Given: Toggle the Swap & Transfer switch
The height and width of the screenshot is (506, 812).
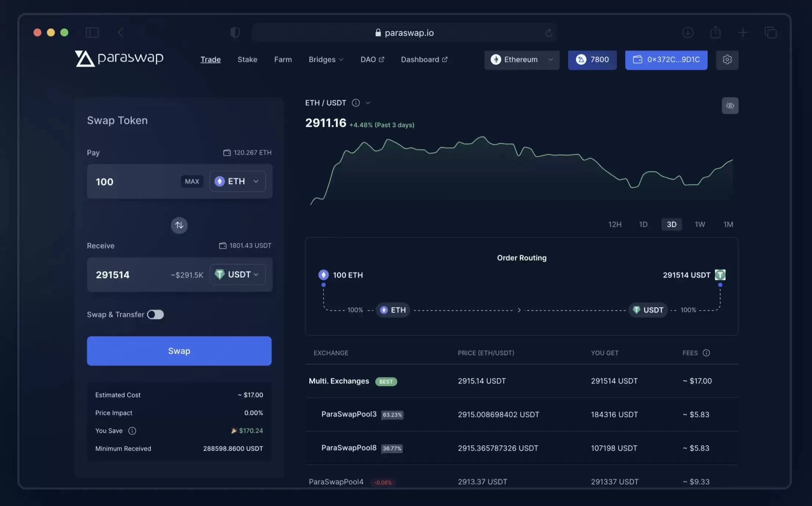Looking at the screenshot, I should [155, 314].
